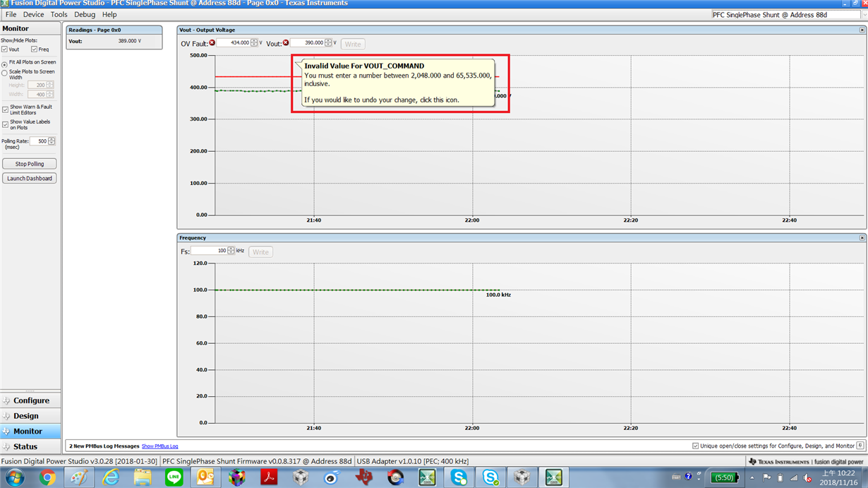Open the Debug menu
The image size is (868, 488).
click(85, 14)
